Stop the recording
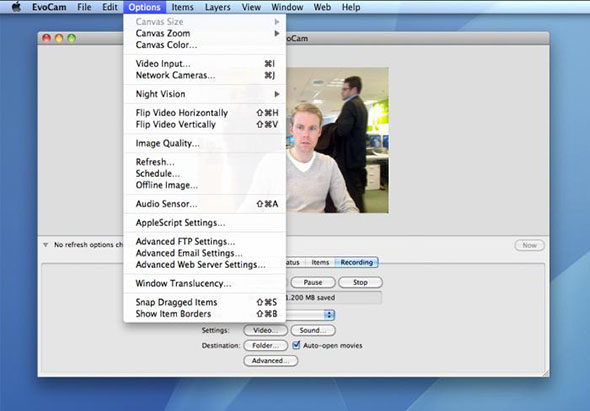590x411 pixels. click(x=360, y=282)
